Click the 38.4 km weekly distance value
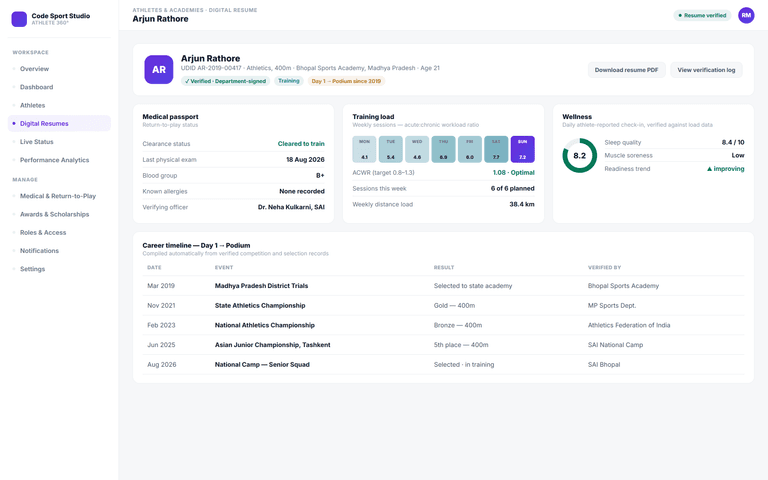The height and width of the screenshot is (480, 768). click(x=522, y=204)
